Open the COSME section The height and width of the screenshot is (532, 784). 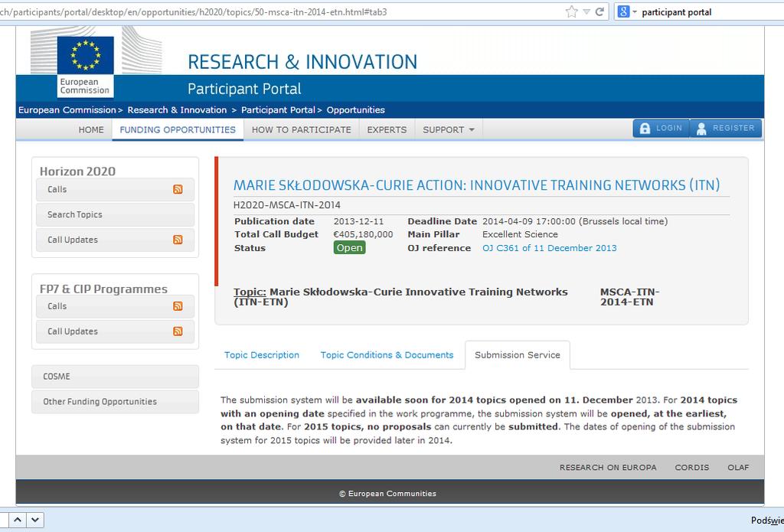115,377
